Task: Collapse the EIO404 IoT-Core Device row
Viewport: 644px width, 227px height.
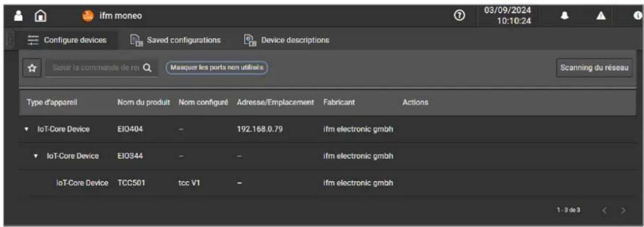Action: coord(26,130)
